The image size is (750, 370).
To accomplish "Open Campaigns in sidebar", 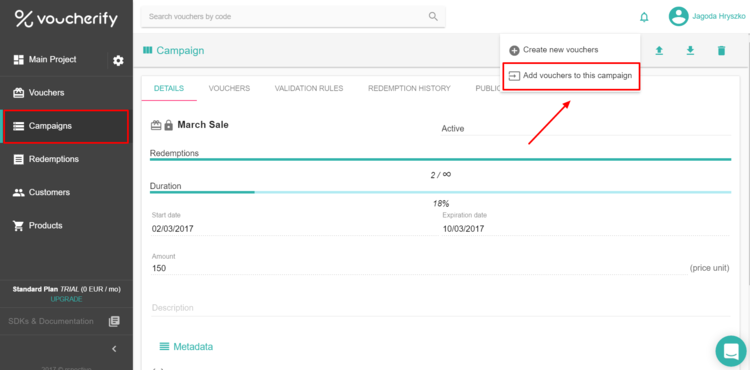I will 66,126.
